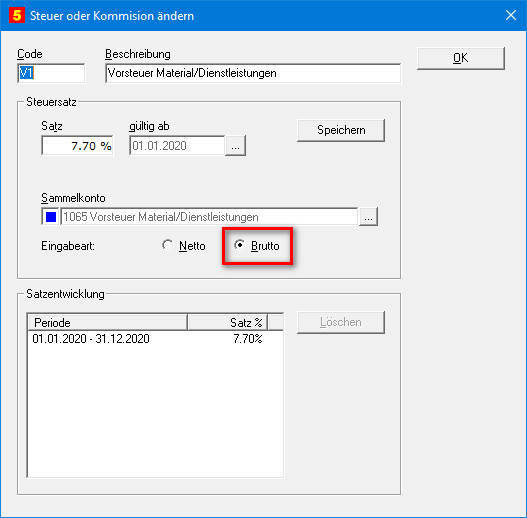
Task: Click the Sammelkonto field showing account 1065
Action: coord(209,216)
